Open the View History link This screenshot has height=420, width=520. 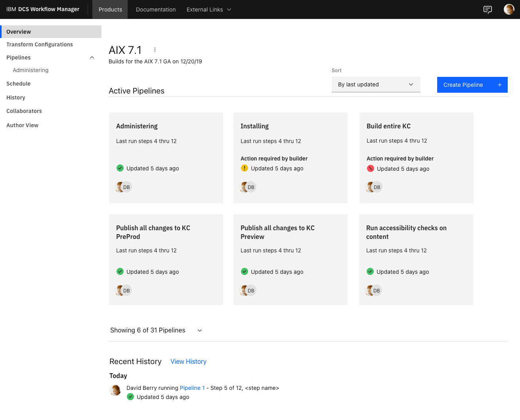(188, 361)
